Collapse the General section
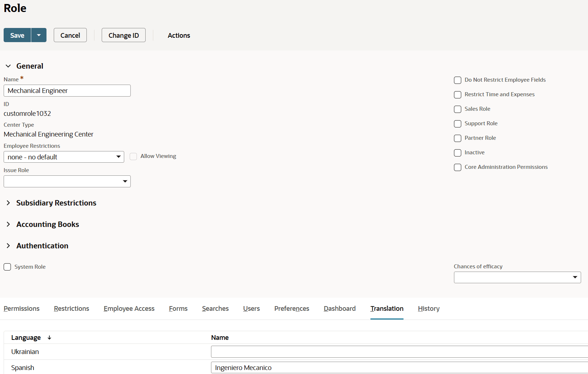 pos(8,66)
